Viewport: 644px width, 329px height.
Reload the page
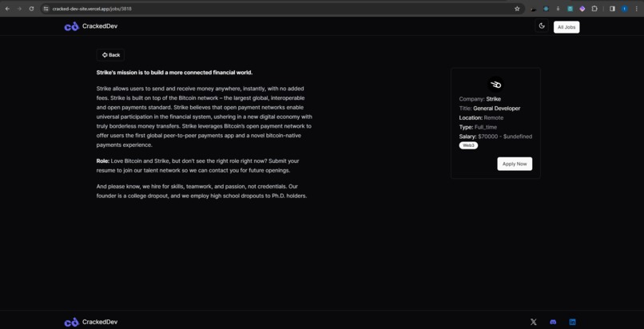31,9
